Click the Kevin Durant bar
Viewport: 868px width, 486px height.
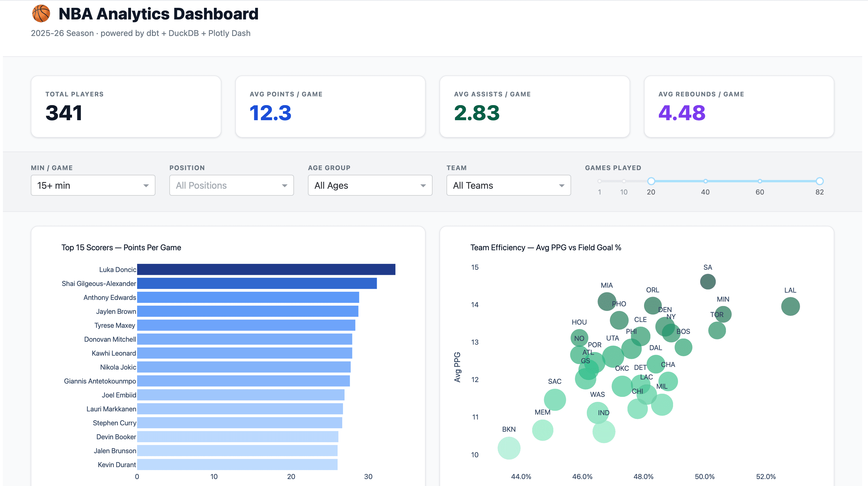pos(237,465)
